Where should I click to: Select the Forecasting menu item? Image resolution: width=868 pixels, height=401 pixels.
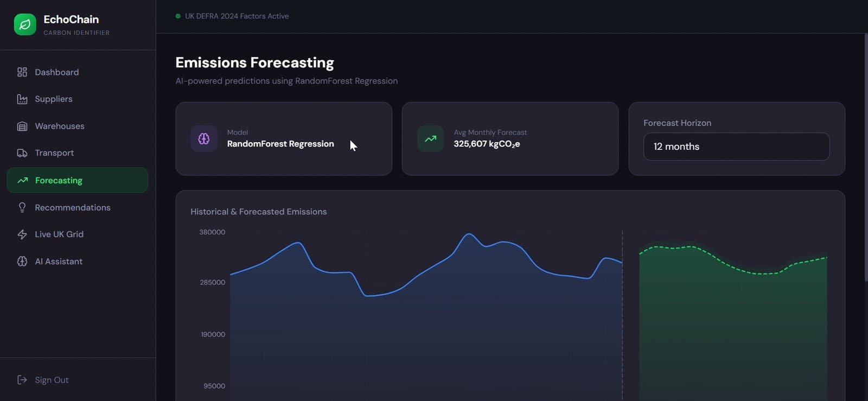coord(77,180)
